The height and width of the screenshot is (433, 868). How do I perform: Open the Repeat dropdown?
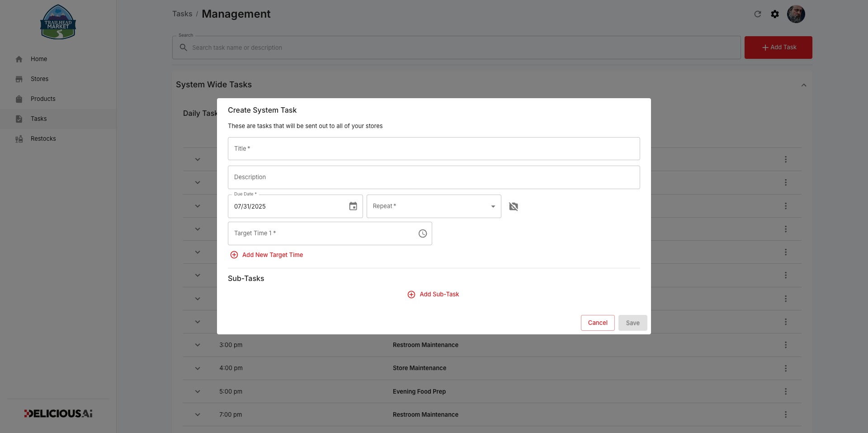click(434, 206)
